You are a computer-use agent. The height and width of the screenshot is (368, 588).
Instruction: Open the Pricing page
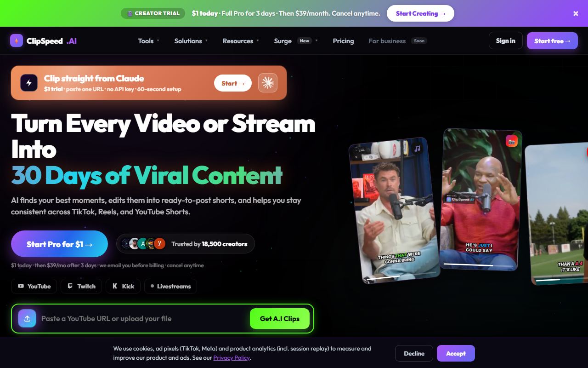(343, 41)
